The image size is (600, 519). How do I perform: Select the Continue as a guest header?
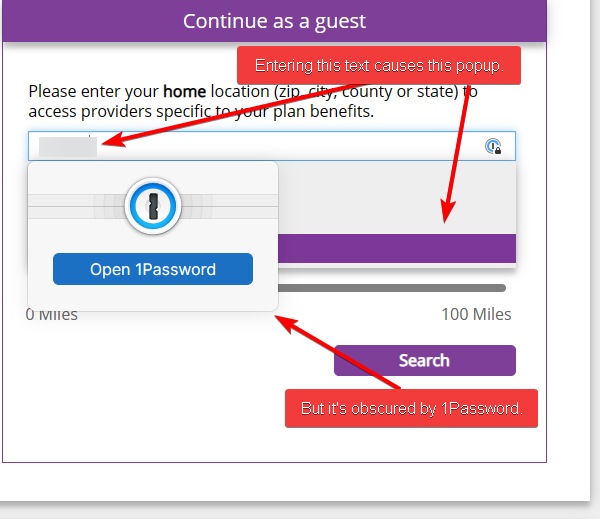coord(274,21)
